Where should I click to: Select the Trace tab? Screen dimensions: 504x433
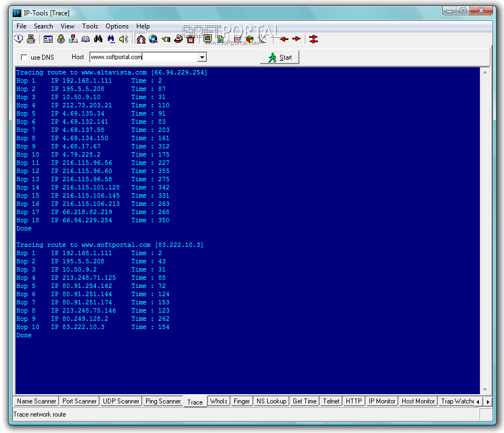coord(195,402)
